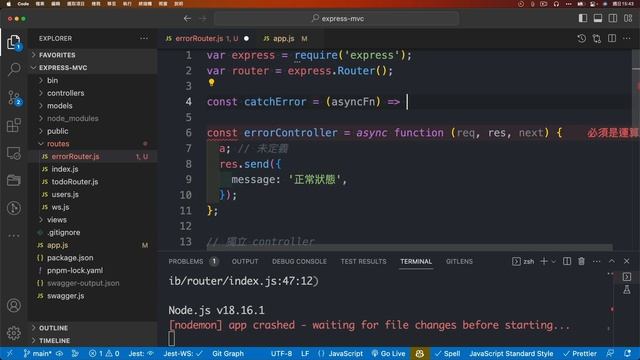
Task: Split the editor to the right
Action: click(x=612, y=38)
